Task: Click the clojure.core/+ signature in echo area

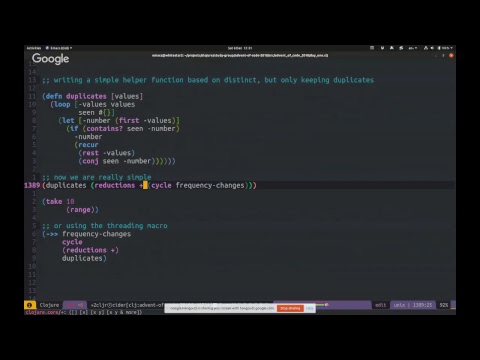Action: (x=84, y=312)
